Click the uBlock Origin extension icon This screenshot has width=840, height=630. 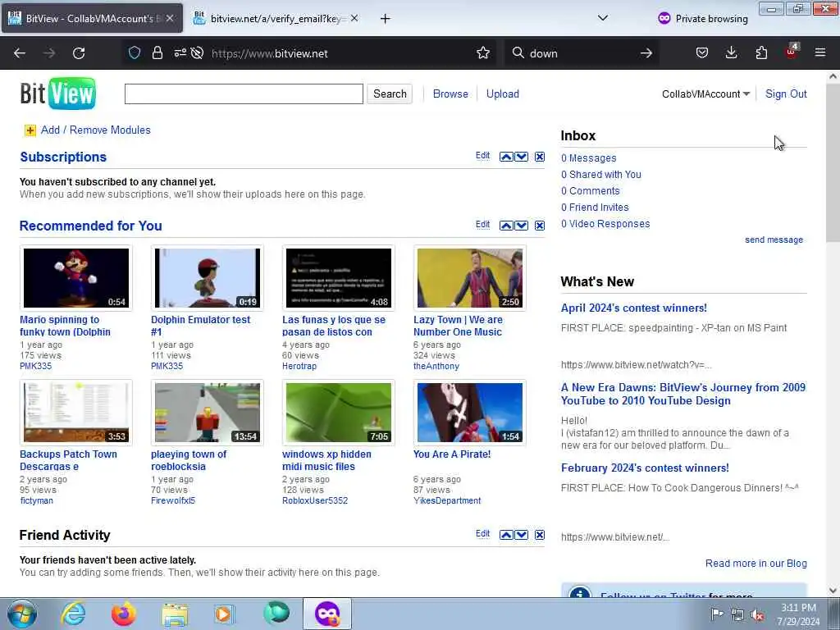[792, 52]
